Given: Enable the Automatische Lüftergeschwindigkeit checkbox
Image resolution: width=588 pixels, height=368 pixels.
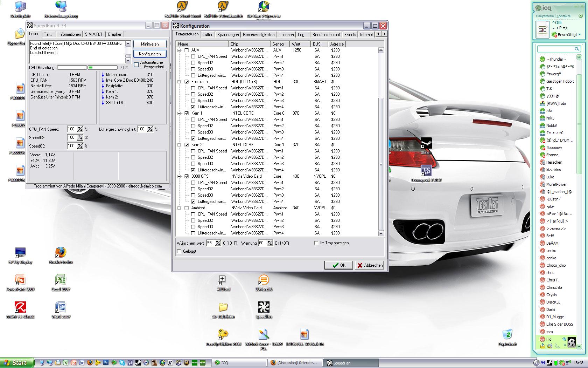Looking at the screenshot, I should (x=136, y=64).
